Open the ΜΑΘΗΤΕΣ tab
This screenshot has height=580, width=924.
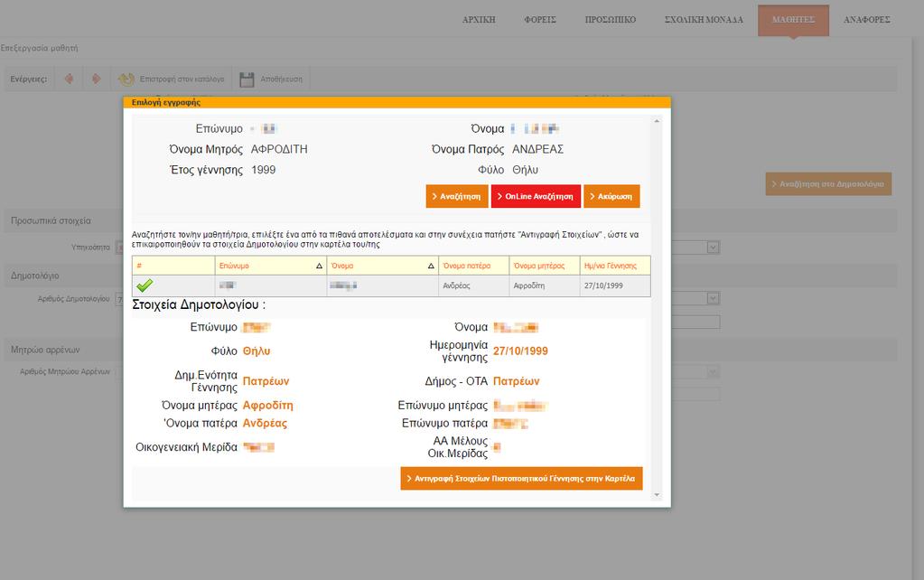click(793, 20)
